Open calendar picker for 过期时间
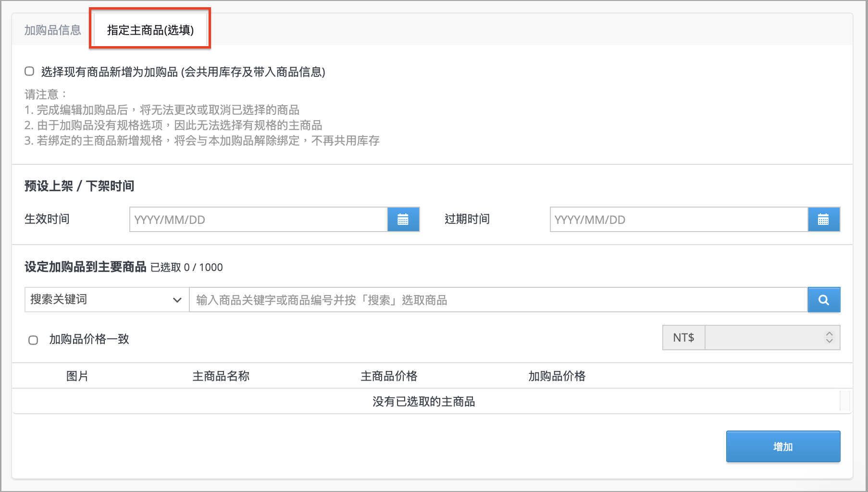Image resolution: width=868 pixels, height=492 pixels. pos(824,220)
